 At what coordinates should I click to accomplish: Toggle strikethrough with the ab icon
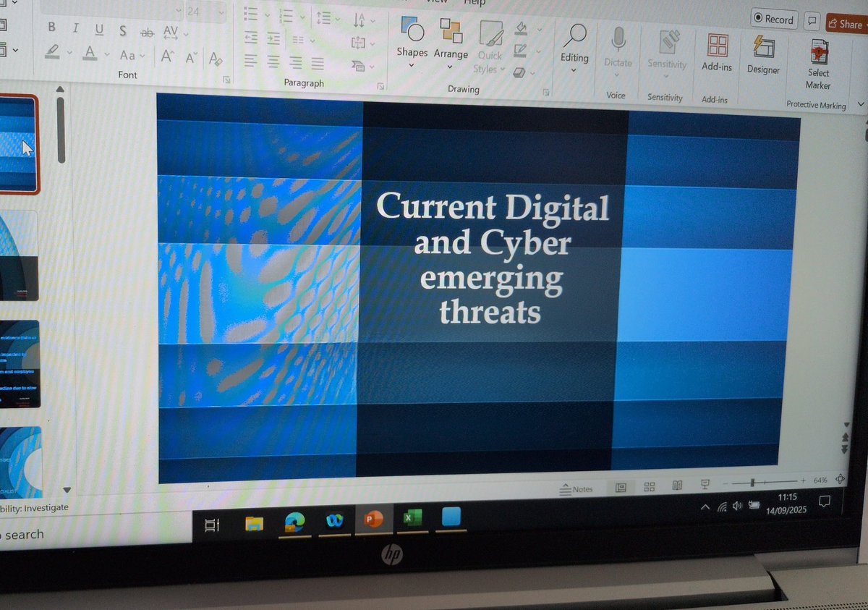[x=147, y=32]
